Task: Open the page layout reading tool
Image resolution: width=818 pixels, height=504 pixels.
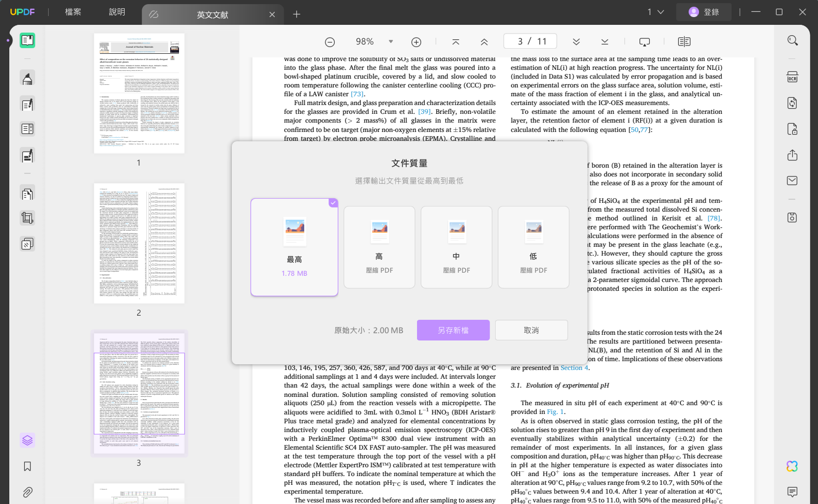Action: (x=27, y=129)
